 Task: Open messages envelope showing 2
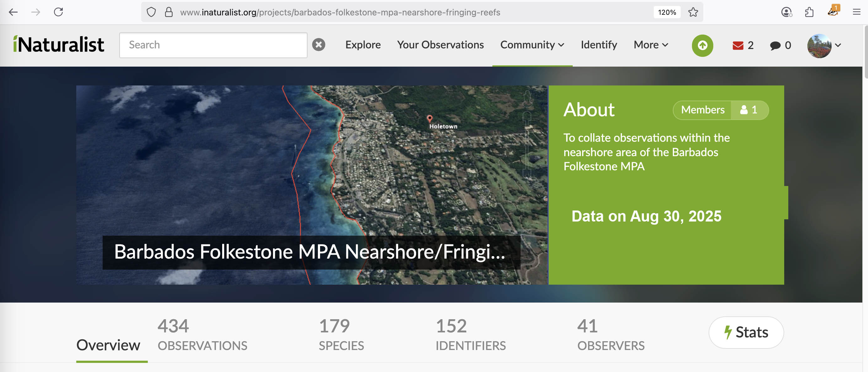pyautogui.click(x=743, y=45)
